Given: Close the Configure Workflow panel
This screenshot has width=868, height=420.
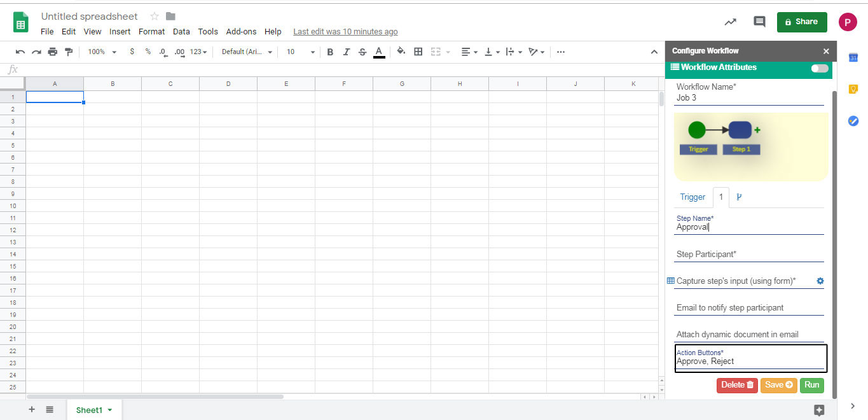Looking at the screenshot, I should pos(826,51).
